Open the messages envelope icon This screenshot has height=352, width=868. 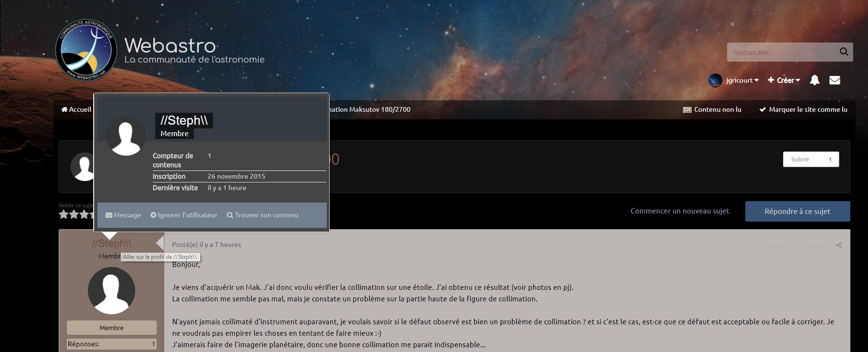(x=835, y=80)
